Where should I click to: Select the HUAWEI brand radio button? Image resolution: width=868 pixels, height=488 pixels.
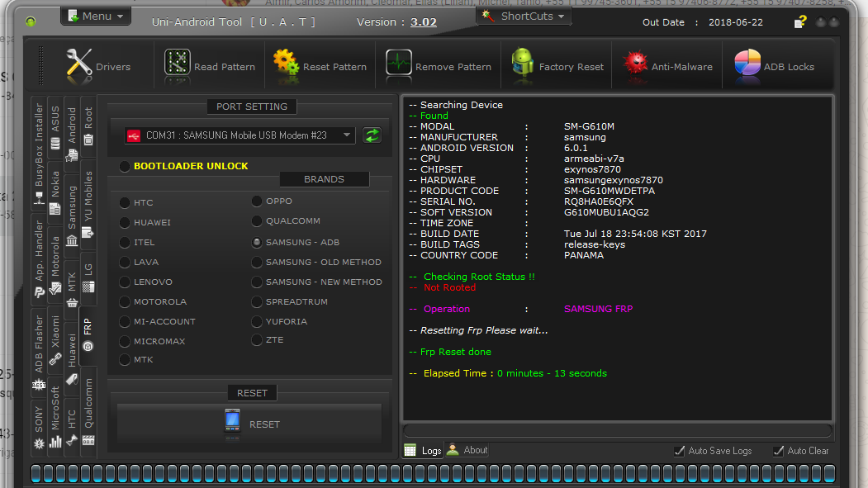[125, 222]
